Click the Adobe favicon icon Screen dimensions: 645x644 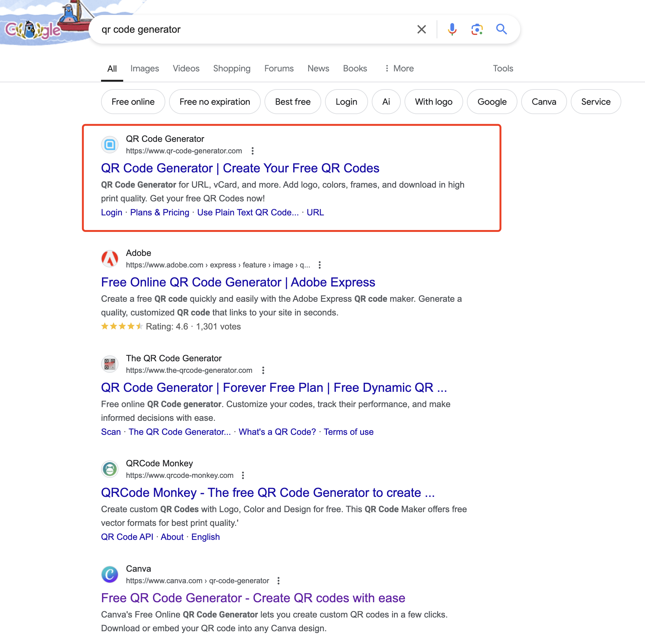110,259
